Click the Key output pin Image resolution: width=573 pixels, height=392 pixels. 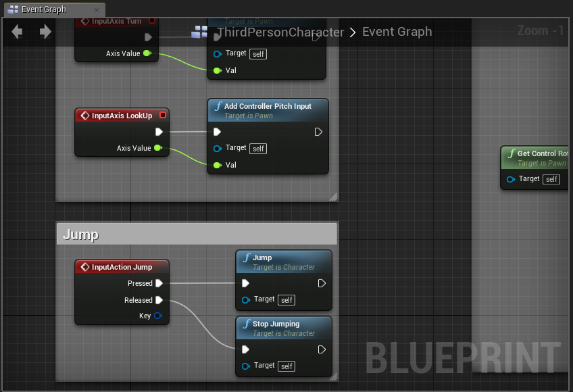tap(158, 316)
